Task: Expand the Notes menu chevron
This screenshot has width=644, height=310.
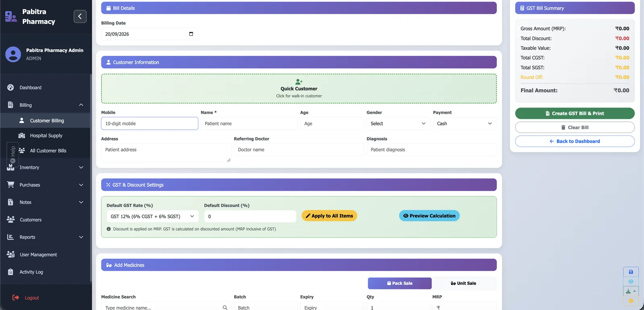Action: click(x=81, y=202)
